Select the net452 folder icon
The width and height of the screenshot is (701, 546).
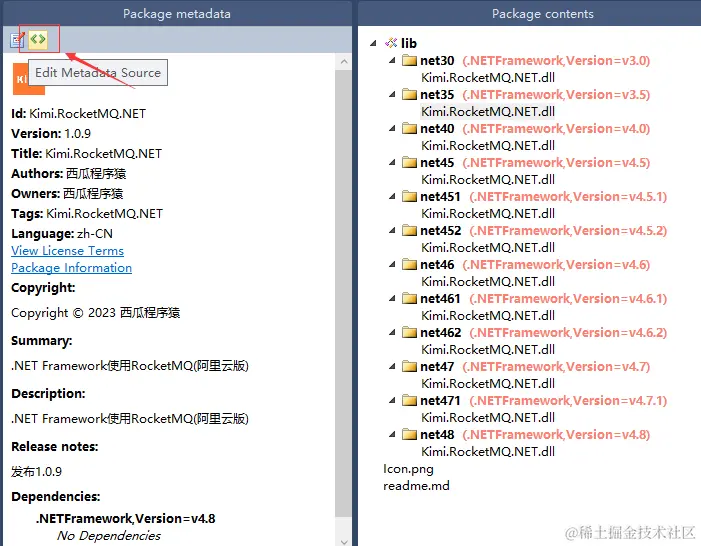[409, 230]
